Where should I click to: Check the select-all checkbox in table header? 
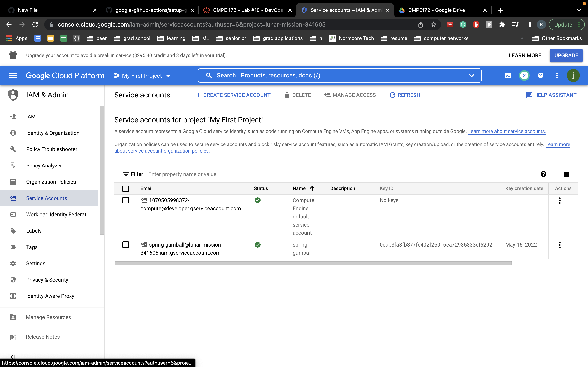click(x=126, y=189)
